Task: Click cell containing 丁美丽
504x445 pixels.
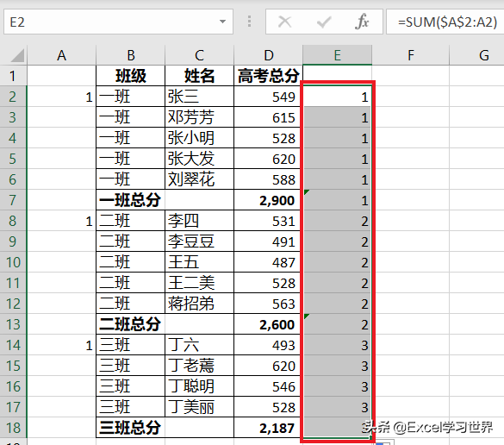Action: tap(199, 407)
